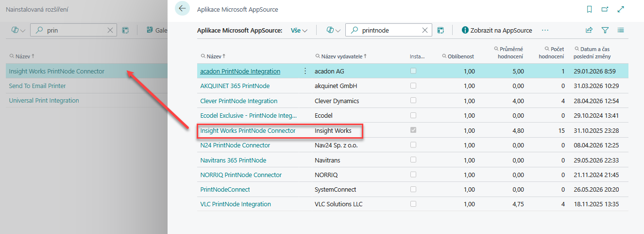
Task: Select the VLC Solutions LLC publisher cell
Action: [x=339, y=204]
